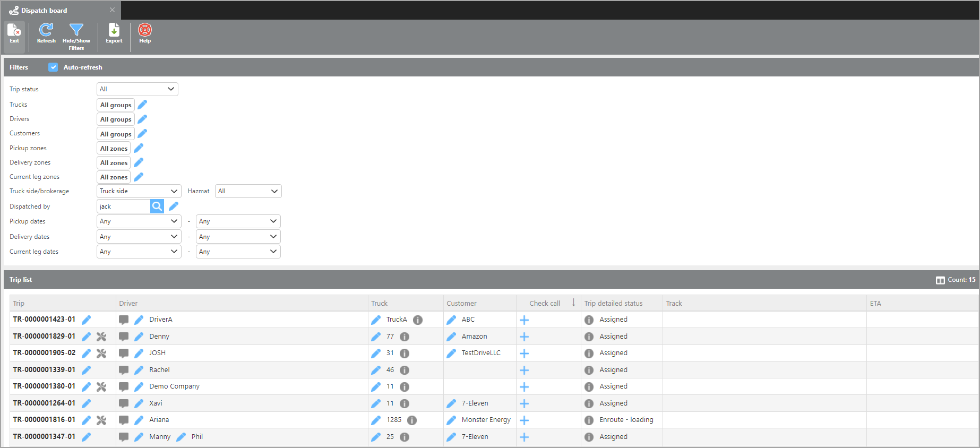This screenshot has height=448, width=980.
Task: Uncheck the Auto-refresh checkbox
Action: [x=53, y=67]
